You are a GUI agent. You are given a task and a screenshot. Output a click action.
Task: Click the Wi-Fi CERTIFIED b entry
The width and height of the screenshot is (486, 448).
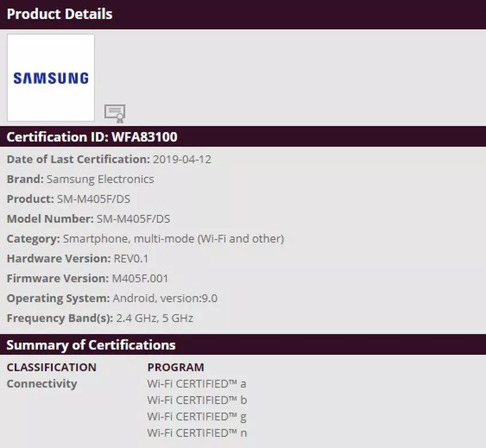(197, 400)
